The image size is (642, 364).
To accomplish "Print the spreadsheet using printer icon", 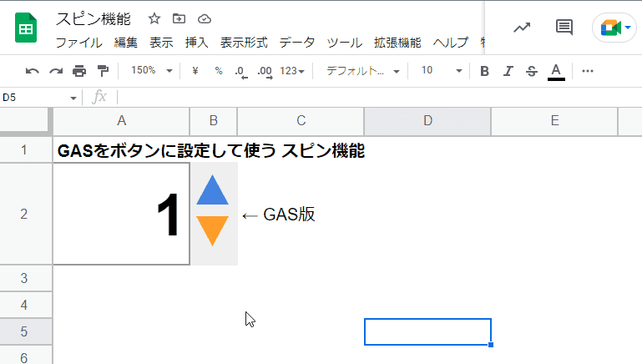I will (x=79, y=71).
